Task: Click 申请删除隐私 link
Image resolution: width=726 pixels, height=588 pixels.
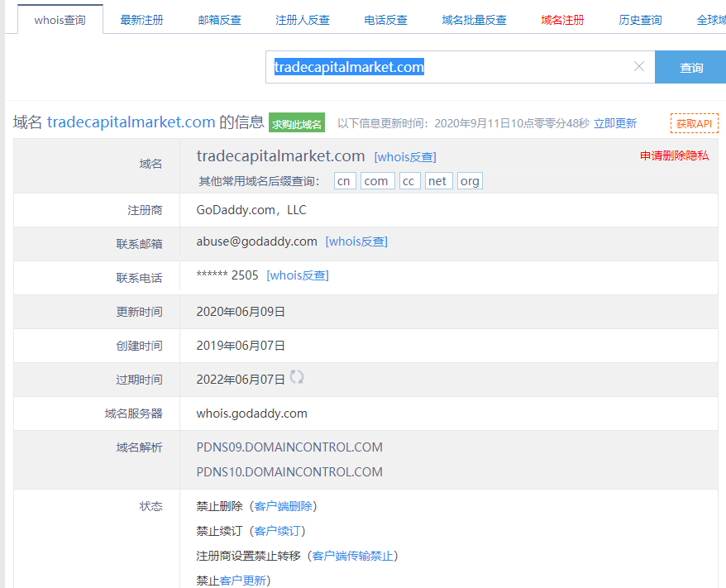Action: tap(674, 155)
